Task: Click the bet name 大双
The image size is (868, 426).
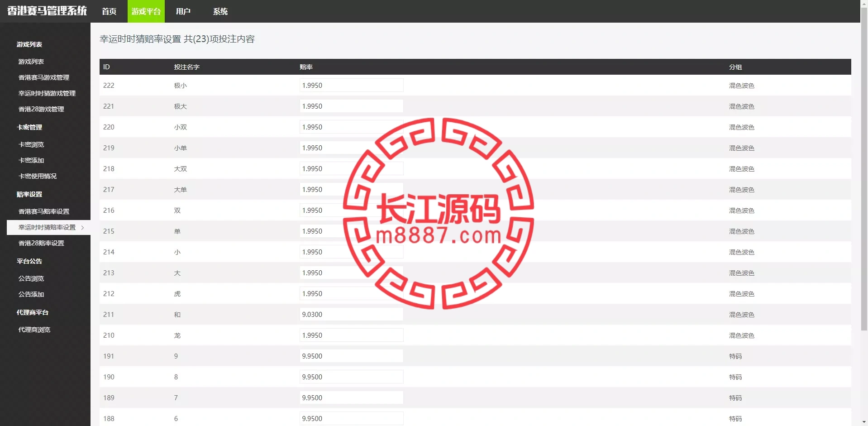Action: 181,169
